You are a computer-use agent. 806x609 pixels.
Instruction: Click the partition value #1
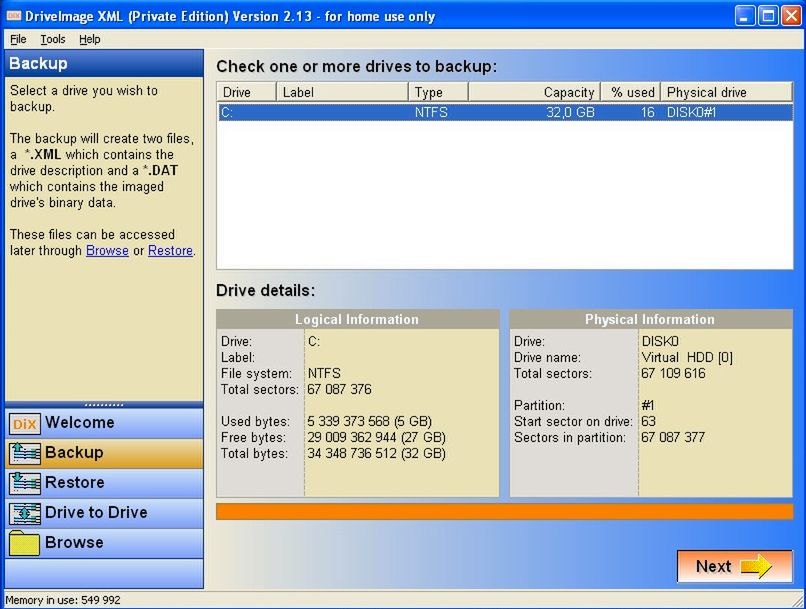click(648, 405)
